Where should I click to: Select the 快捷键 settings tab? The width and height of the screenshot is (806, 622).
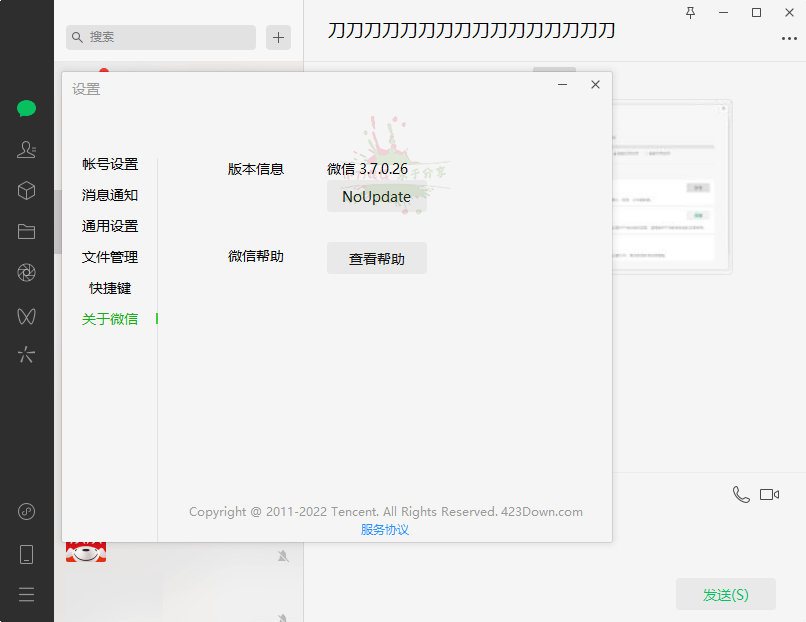coord(110,288)
